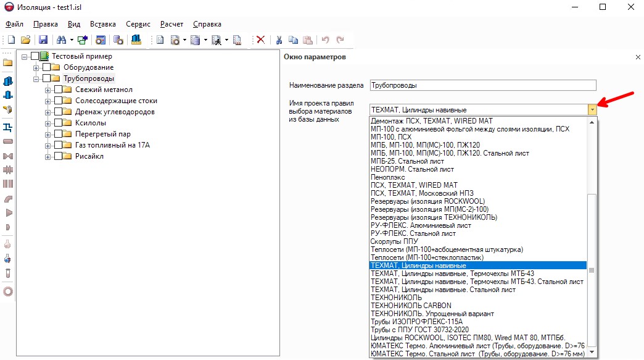Image resolution: width=644 pixels, height=360 pixels.
Task: Select the pink flask icon in sidebar
Action: point(7,244)
